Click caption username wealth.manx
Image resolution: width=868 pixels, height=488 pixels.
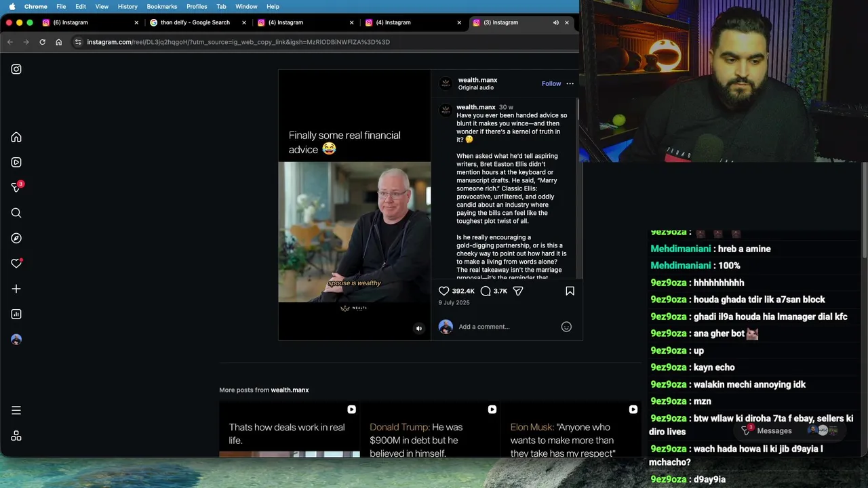[476, 107]
